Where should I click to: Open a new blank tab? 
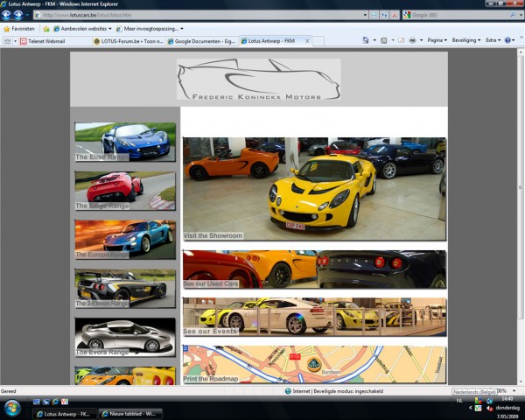point(318,41)
